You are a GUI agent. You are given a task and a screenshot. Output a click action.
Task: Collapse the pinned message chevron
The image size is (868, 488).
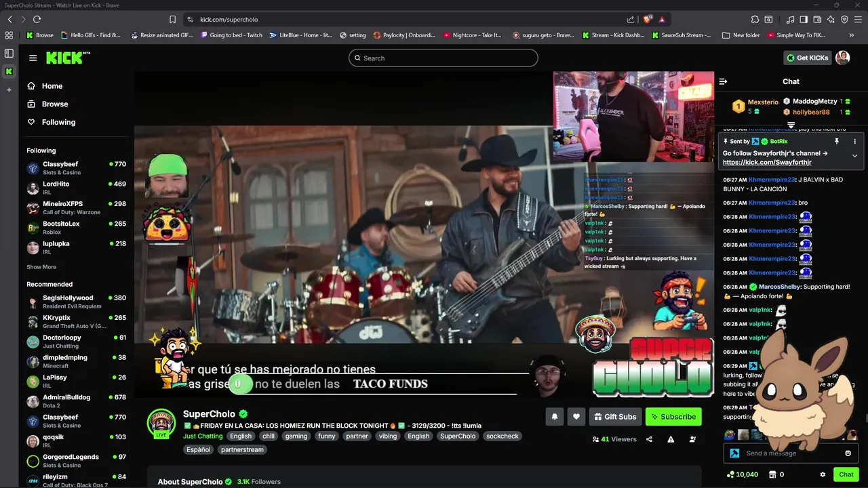pos(854,156)
